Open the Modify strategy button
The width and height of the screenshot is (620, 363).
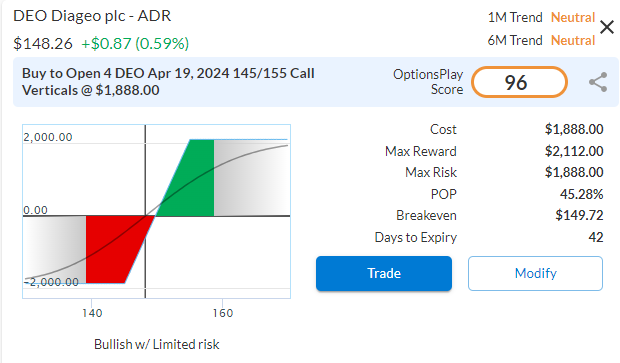[x=535, y=273]
